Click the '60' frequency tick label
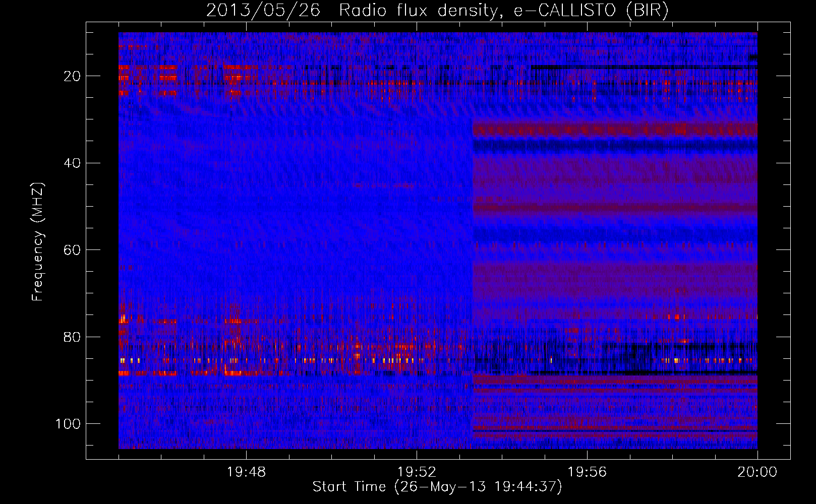816x504 pixels. coord(72,250)
